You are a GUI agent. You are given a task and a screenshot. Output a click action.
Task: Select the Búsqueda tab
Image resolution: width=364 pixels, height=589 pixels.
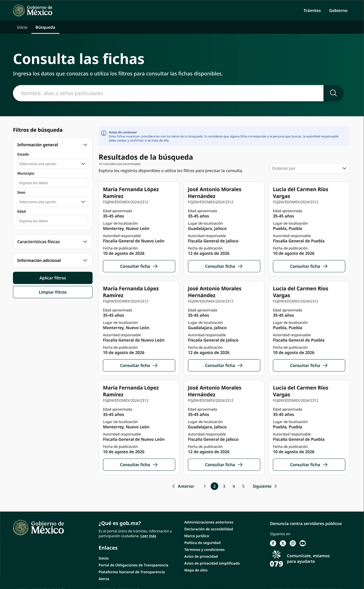pyautogui.click(x=45, y=27)
